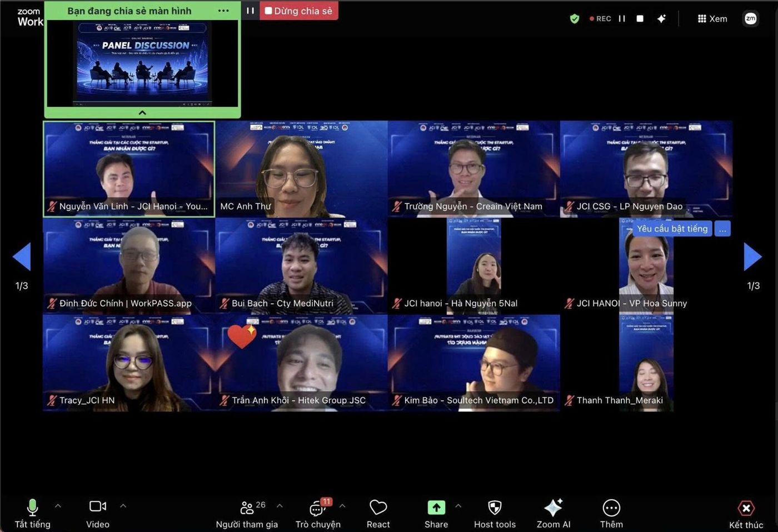
Task: End the meeting with Kết thúc
Action: click(746, 514)
